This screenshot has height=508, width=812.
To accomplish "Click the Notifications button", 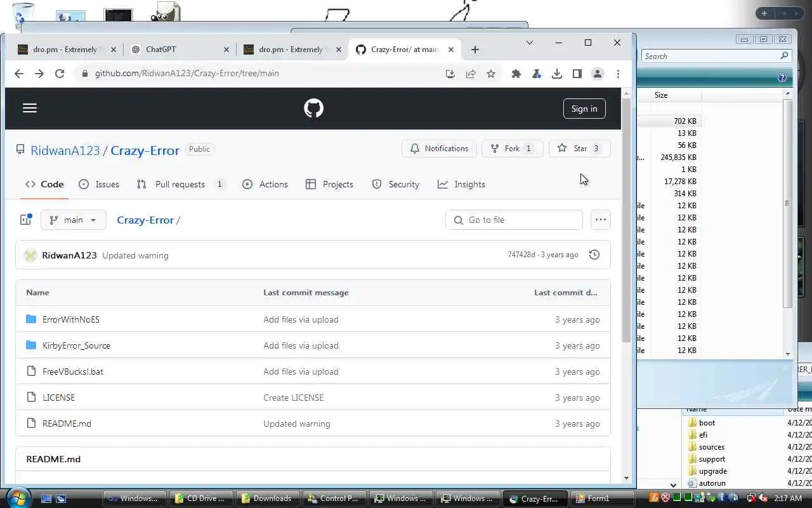I will point(439,149).
